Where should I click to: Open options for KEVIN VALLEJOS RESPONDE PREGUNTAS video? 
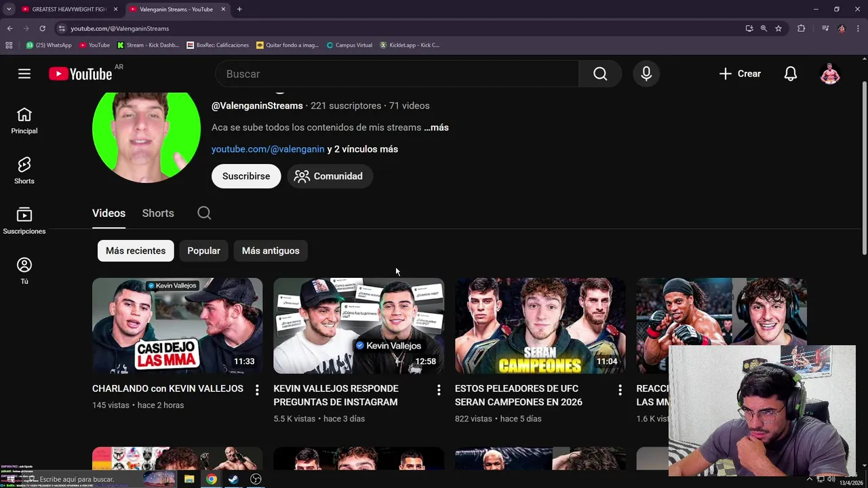pyautogui.click(x=439, y=390)
